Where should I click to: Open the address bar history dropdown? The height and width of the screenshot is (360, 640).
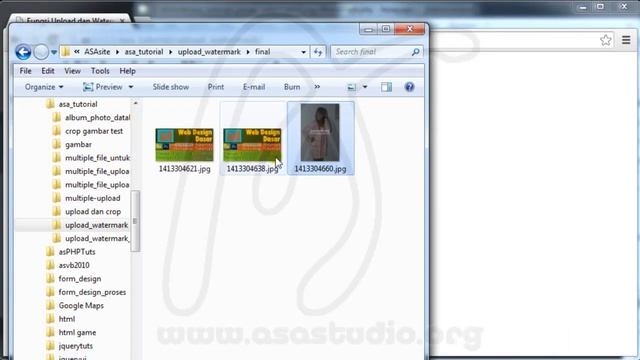[x=303, y=52]
